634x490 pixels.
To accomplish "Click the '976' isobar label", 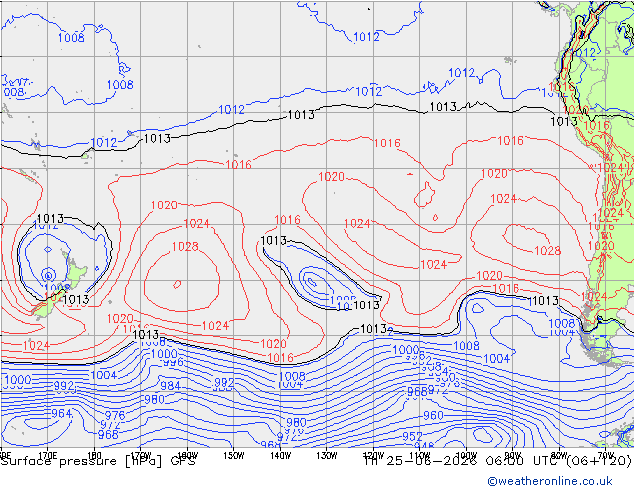I will tap(115, 415).
